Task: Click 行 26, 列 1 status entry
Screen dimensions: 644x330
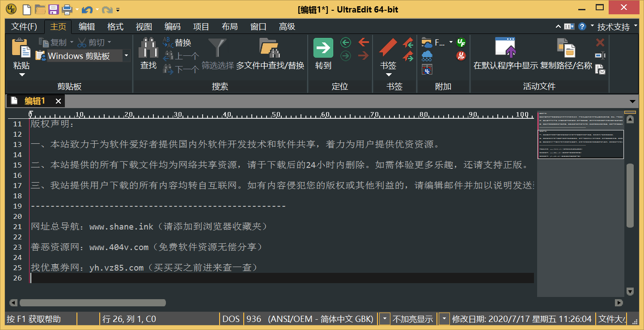Action: point(129,319)
